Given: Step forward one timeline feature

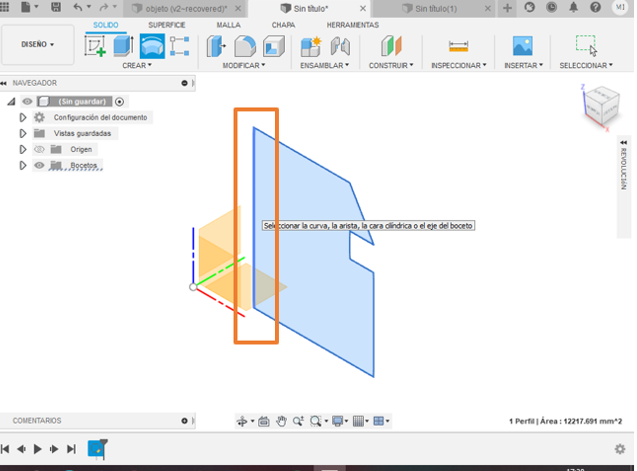Looking at the screenshot, I should (x=54, y=449).
